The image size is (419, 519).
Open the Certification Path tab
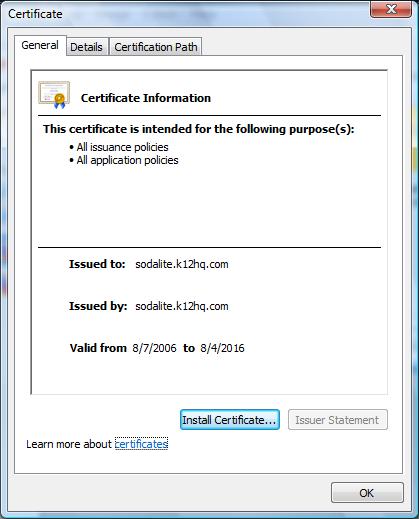point(156,47)
